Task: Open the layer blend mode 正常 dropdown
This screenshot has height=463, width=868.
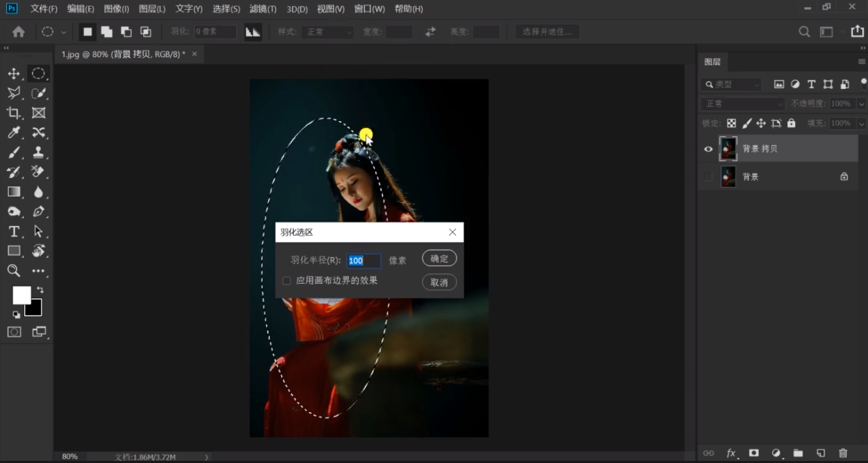Action: 742,104
